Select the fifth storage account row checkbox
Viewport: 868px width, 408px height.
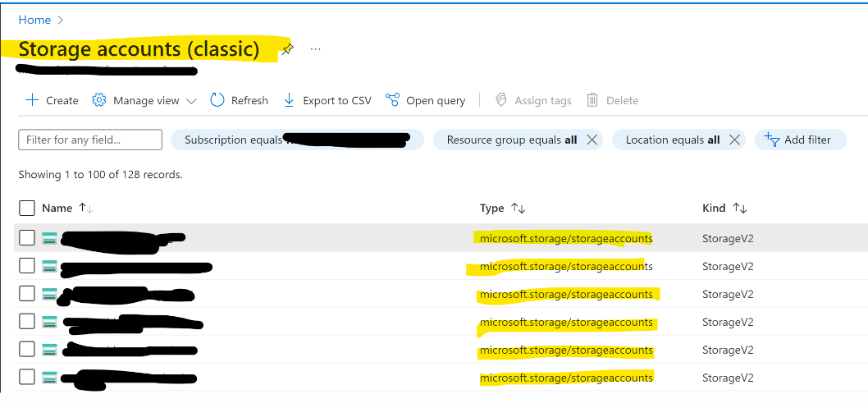(27, 350)
